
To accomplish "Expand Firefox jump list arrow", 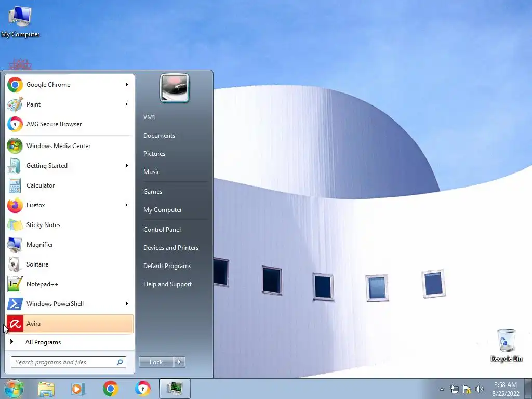I will point(127,205).
